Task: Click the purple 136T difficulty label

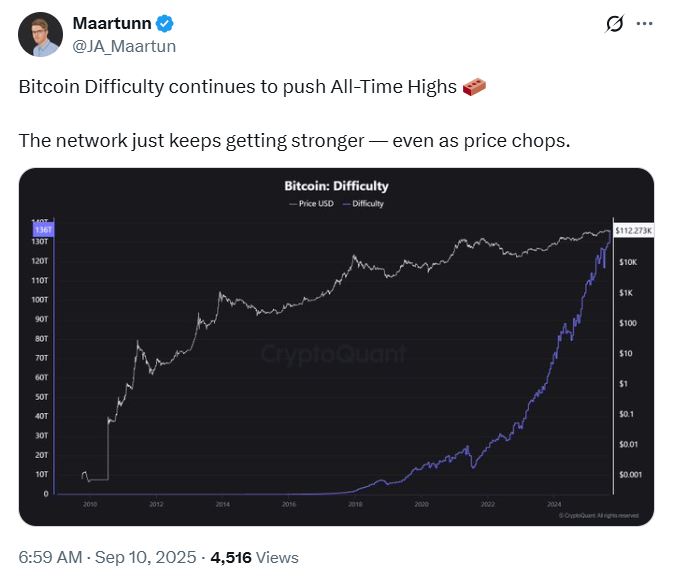Action: [42, 230]
